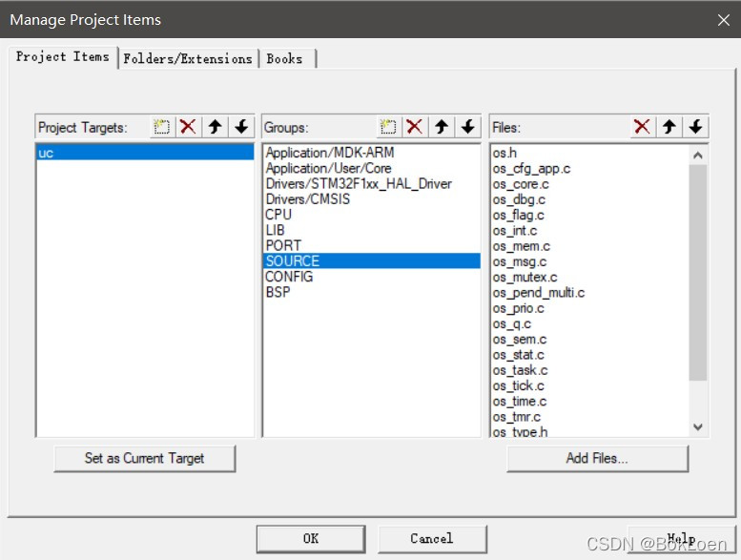The height and width of the screenshot is (560, 741).
Task: Switch to the Project Items tab
Action: [62, 56]
